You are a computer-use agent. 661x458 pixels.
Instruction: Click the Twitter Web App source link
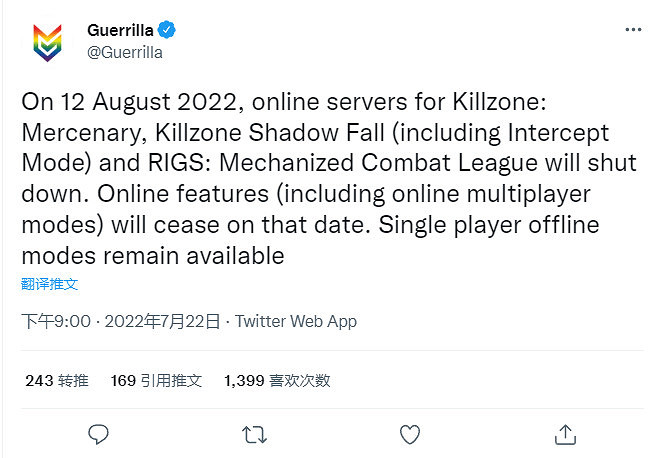tap(295, 321)
